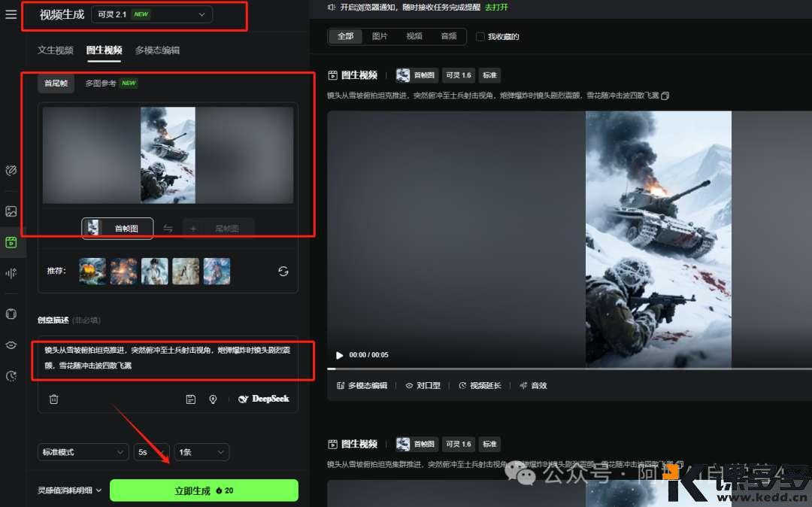Select the video generation sidebar icon

pos(11,242)
